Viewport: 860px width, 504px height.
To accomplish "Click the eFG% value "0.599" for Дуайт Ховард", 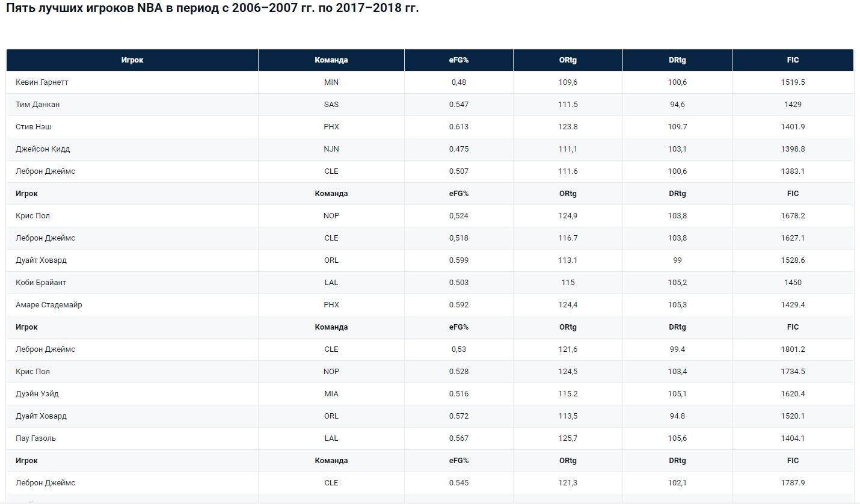I will [x=459, y=260].
